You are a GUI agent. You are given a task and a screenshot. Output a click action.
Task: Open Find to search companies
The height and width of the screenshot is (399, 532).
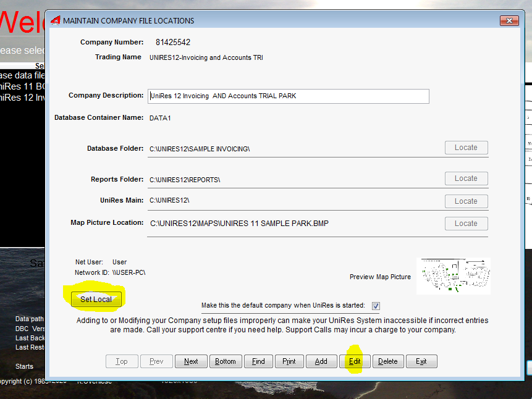point(258,361)
